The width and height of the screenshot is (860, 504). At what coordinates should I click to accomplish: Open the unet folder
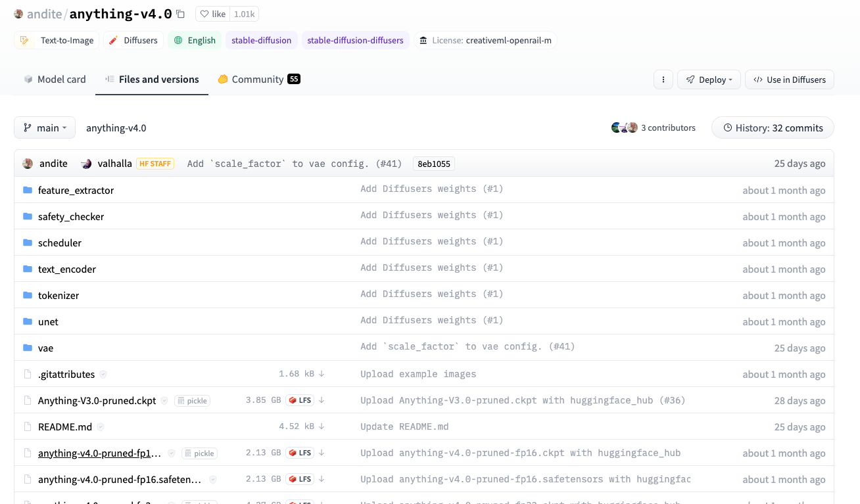click(48, 321)
